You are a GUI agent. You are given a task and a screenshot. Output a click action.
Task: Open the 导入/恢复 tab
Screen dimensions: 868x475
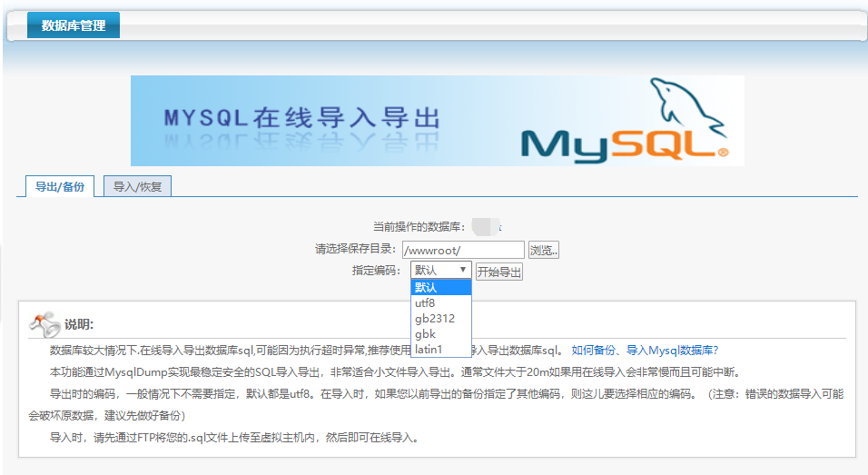[x=137, y=187]
